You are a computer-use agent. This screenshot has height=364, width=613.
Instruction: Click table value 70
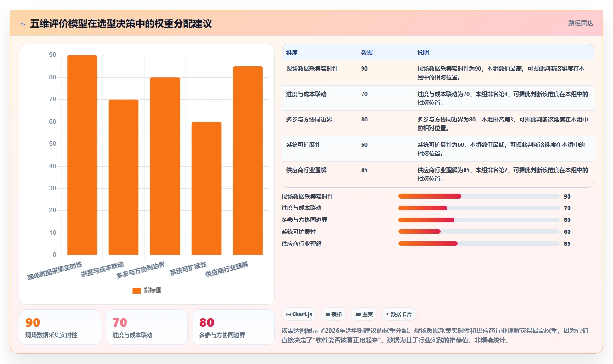coord(364,94)
